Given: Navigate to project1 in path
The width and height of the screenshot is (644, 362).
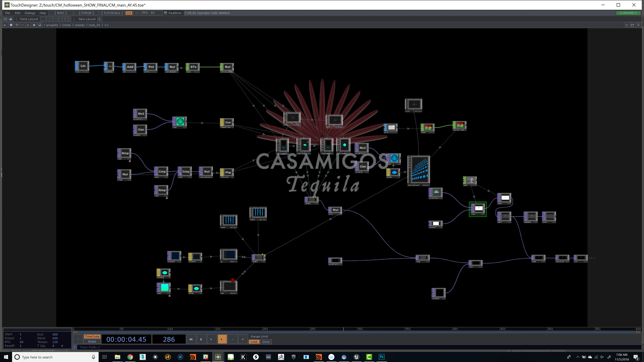Looking at the screenshot, I should click(52, 25).
